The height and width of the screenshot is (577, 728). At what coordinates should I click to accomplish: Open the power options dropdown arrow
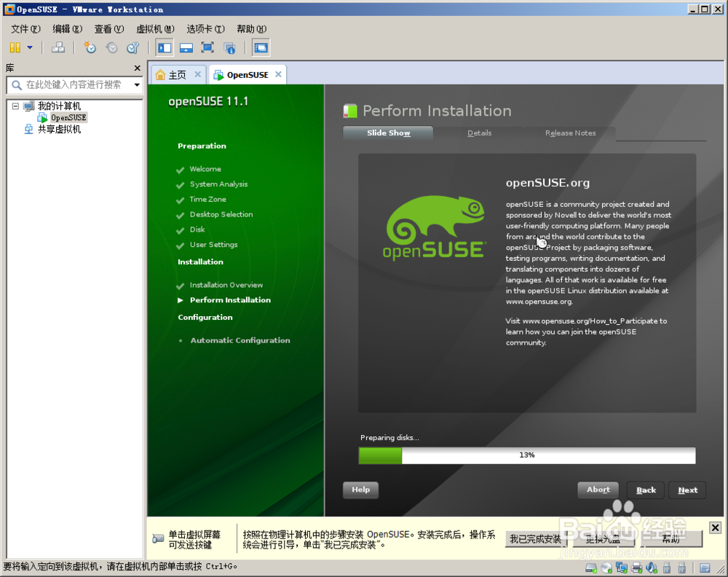tap(30, 47)
